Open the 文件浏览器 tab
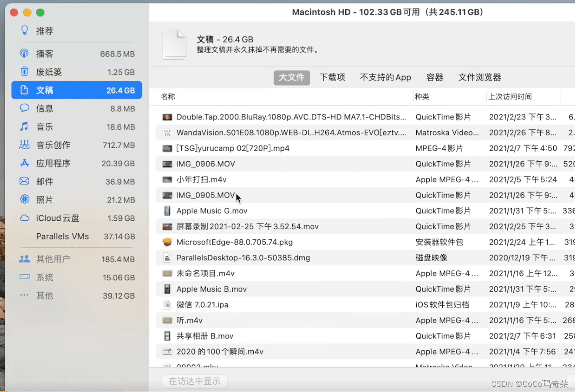The image size is (575, 392). (480, 77)
